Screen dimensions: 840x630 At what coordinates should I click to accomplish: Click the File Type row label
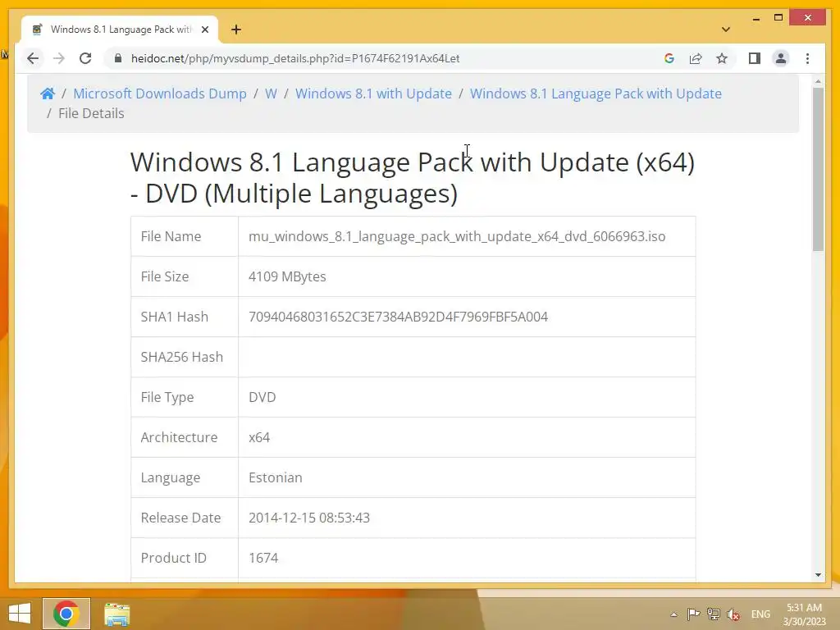click(167, 397)
